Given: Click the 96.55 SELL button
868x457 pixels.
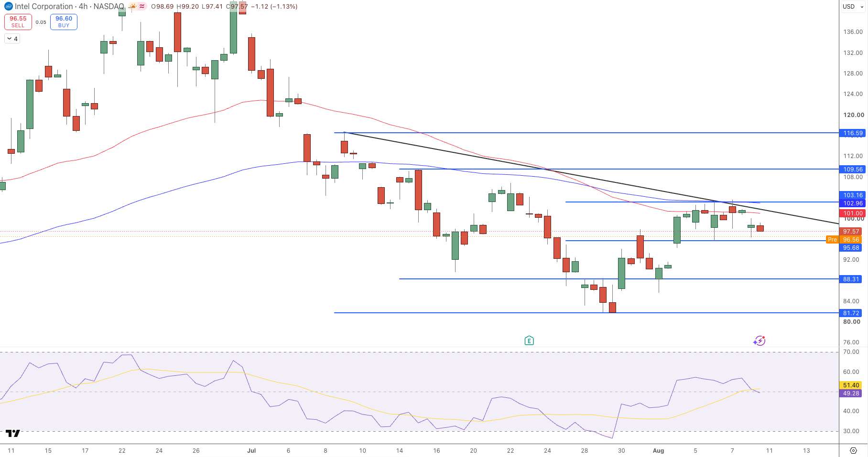Looking at the screenshot, I should [x=18, y=22].
